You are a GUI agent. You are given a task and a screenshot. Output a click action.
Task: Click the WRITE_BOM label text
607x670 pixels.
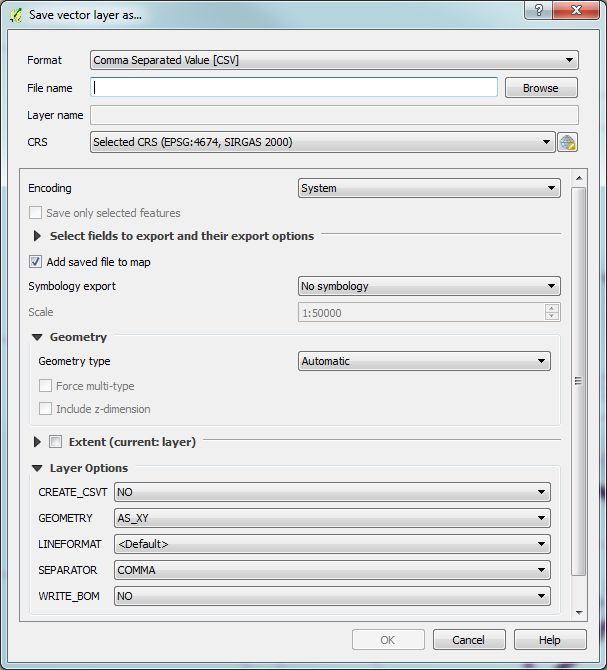tap(69, 596)
